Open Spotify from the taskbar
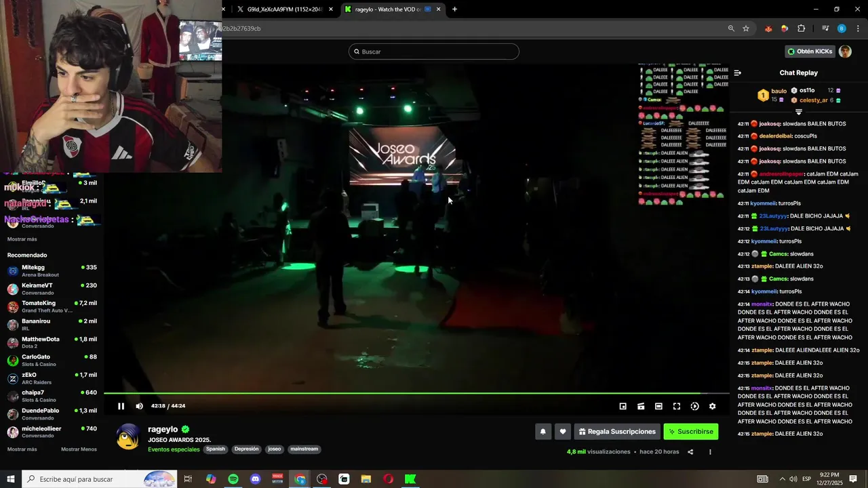The height and width of the screenshot is (488, 868). tap(233, 479)
